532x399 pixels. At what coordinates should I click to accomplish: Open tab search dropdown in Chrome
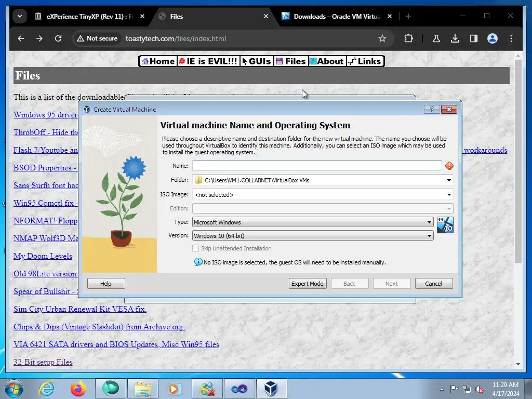click(20, 16)
